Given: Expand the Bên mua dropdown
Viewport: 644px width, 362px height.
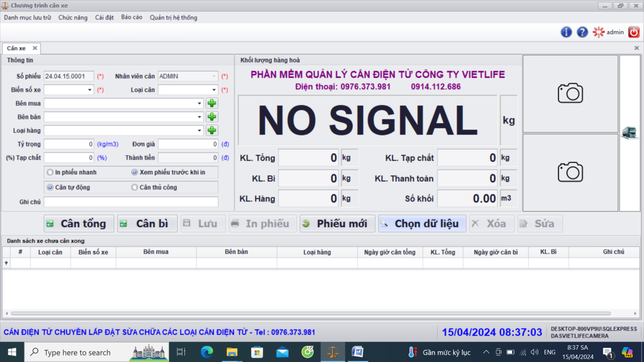Looking at the screenshot, I should click(x=199, y=103).
